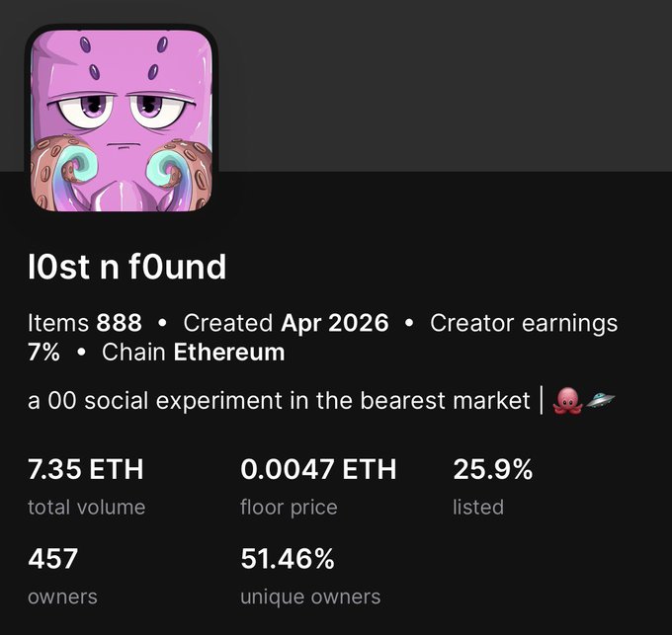Click the "total volume" label
This screenshot has height=635, width=672.
[x=86, y=508]
